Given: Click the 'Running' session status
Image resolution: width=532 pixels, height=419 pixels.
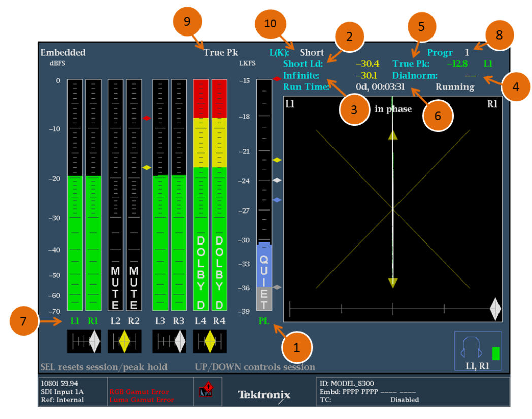Looking at the screenshot, I should 455,87.
